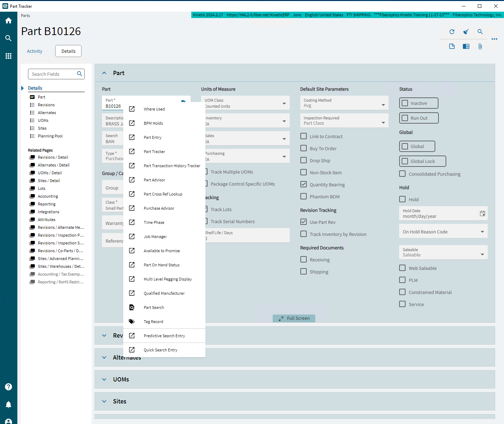Click the new document icon
The height and width of the screenshot is (424, 504).
click(x=452, y=46)
